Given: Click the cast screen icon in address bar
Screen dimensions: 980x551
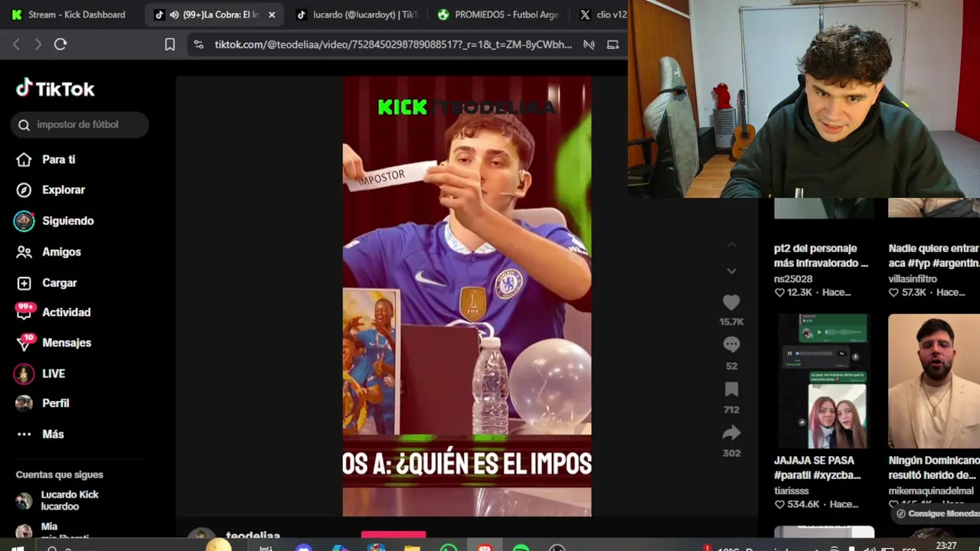Looking at the screenshot, I should tap(612, 44).
